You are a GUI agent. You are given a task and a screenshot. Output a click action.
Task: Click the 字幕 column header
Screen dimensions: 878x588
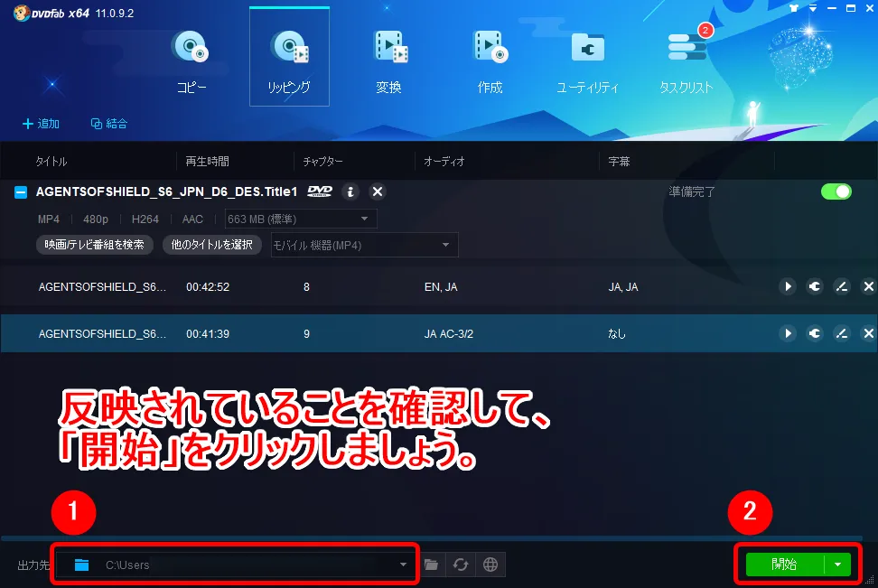[x=620, y=162]
